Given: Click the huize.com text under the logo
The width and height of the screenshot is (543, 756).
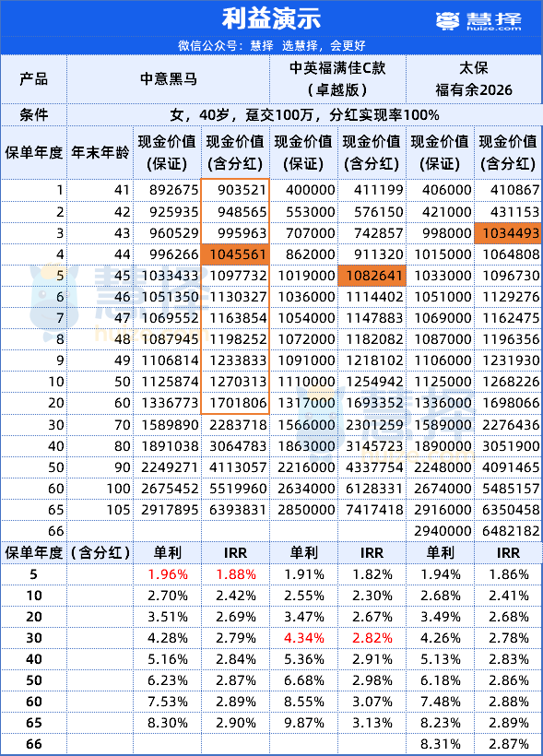Looking at the screenshot, I should 494,29.
